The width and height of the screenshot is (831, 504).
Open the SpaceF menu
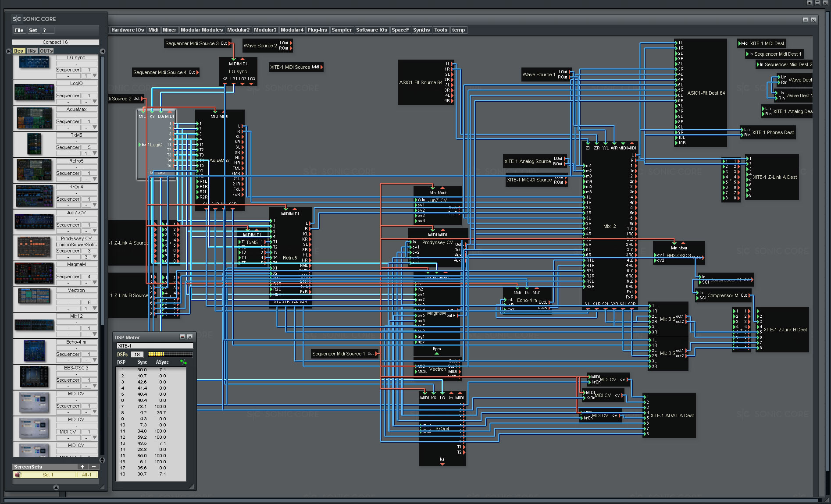tap(400, 30)
